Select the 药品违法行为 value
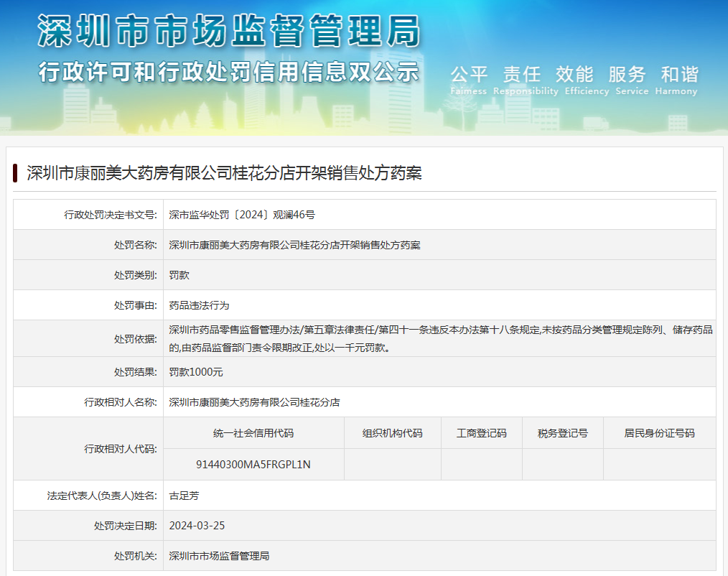 pyautogui.click(x=199, y=305)
